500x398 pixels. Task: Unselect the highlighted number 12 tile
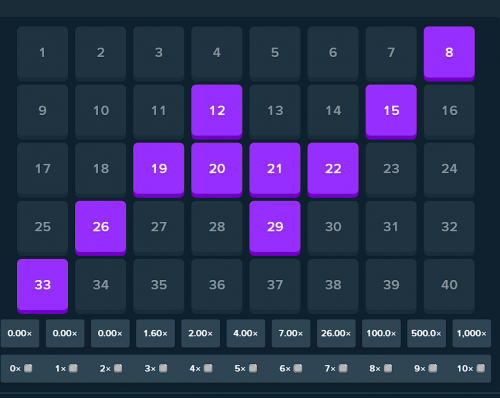(217, 112)
